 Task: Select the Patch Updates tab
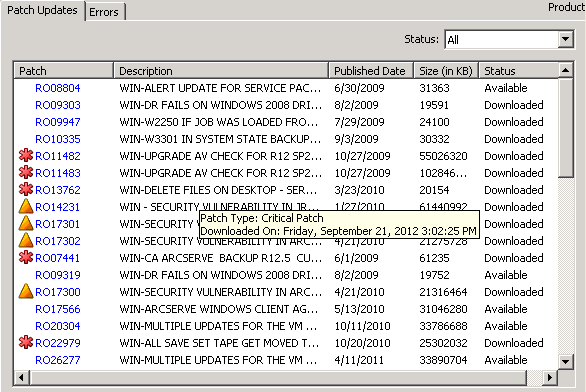(x=42, y=10)
